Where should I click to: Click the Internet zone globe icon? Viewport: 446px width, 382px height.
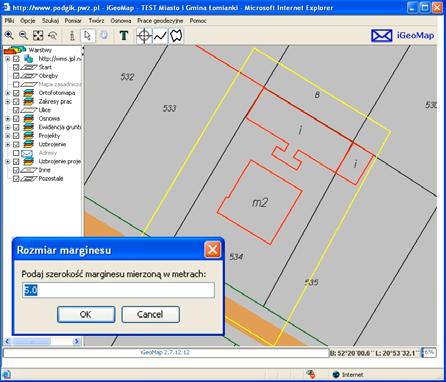point(336,375)
